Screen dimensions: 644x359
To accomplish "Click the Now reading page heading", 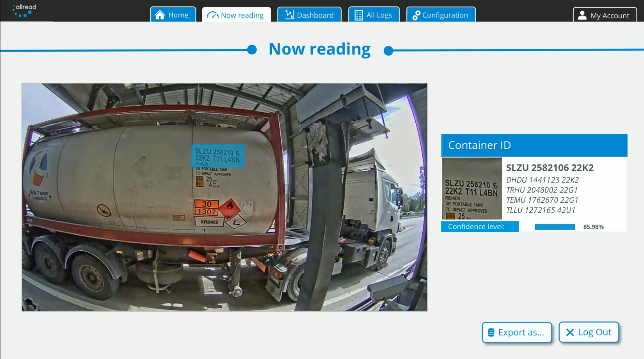I will click(320, 49).
